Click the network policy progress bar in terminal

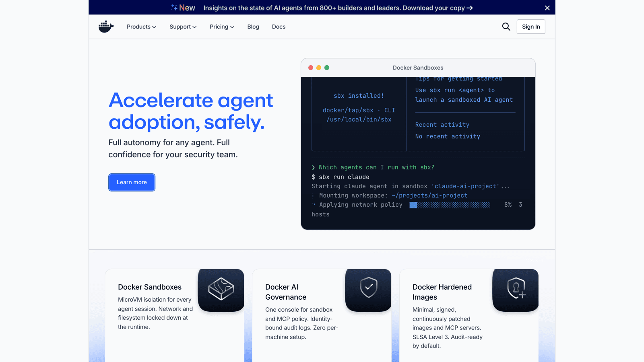coord(450,205)
